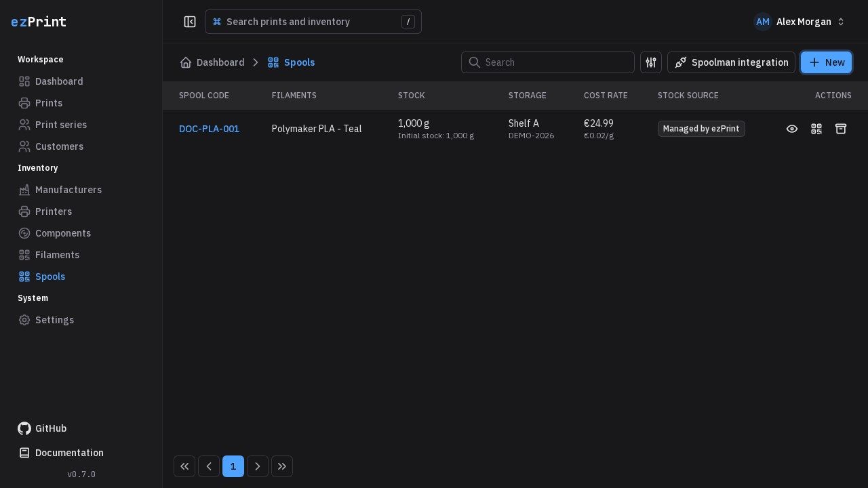
Task: Open the GitHub link in the sidebar
Action: tap(42, 428)
